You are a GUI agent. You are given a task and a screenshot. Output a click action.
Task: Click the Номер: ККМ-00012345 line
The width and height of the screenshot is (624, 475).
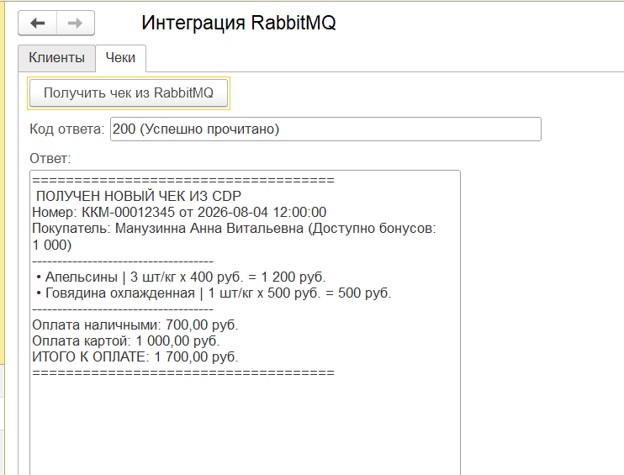[179, 212]
